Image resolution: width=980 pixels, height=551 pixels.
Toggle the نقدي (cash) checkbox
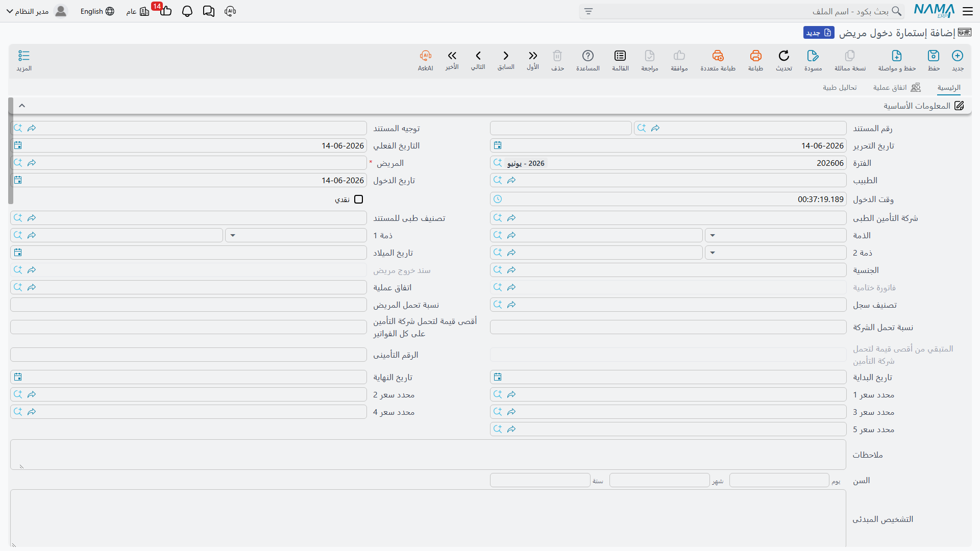pos(359,199)
